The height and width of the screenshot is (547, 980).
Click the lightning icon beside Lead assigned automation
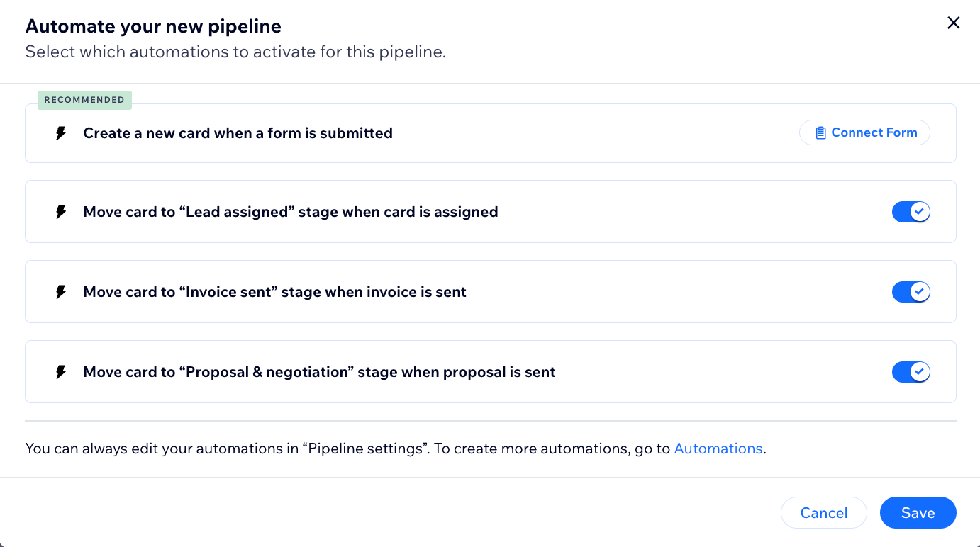[61, 212]
